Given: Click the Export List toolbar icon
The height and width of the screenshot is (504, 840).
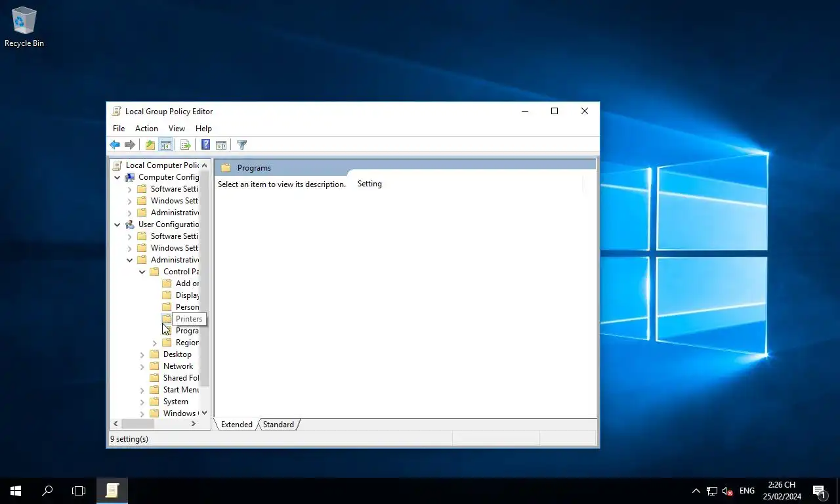Looking at the screenshot, I should point(186,145).
